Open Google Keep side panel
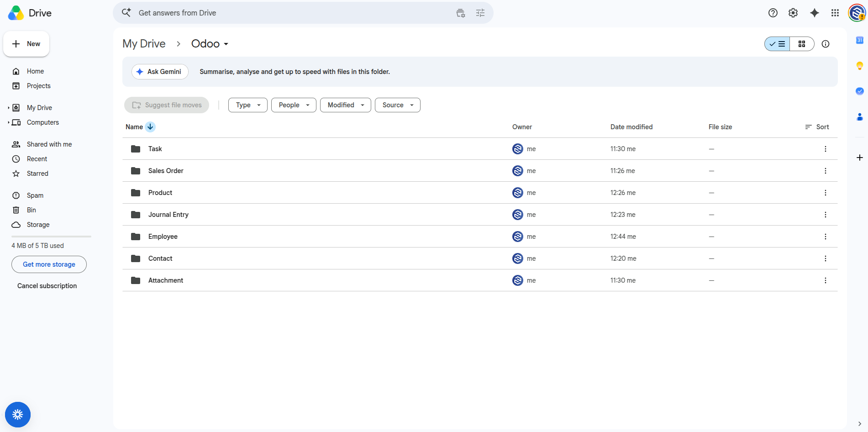Image resolution: width=868 pixels, height=432 pixels. pyautogui.click(x=859, y=66)
